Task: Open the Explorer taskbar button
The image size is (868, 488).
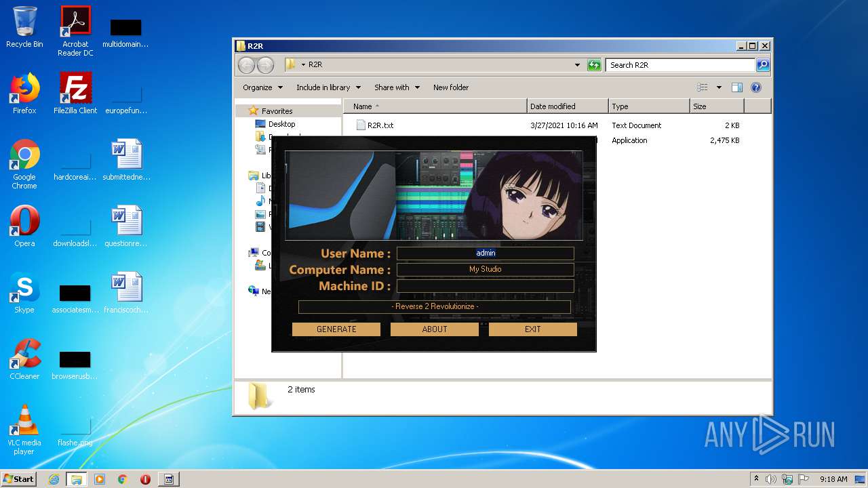Action: tap(76, 479)
